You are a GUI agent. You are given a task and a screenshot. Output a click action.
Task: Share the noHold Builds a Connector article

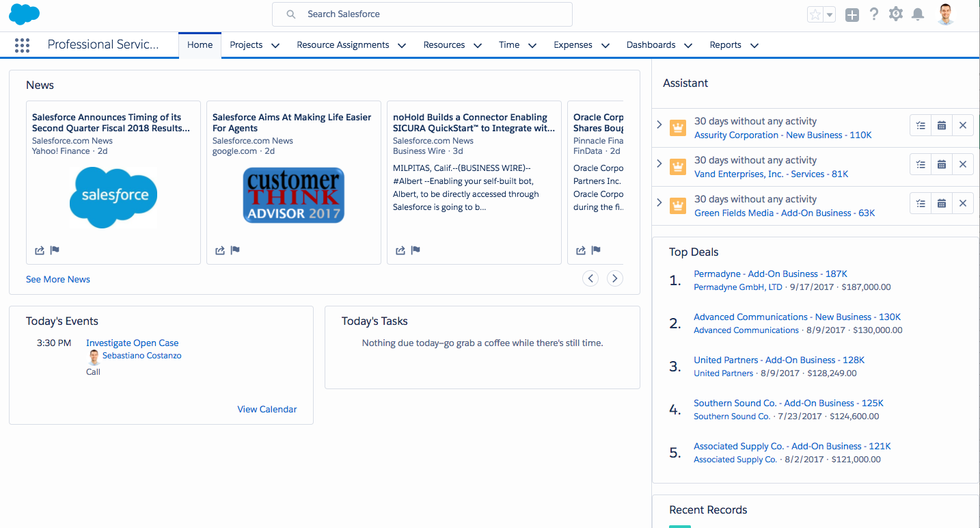pyautogui.click(x=400, y=250)
